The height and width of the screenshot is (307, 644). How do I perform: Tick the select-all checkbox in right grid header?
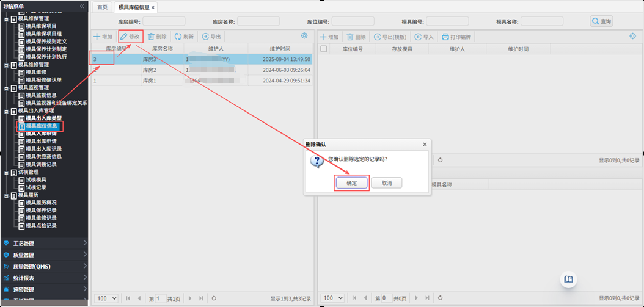click(x=324, y=48)
